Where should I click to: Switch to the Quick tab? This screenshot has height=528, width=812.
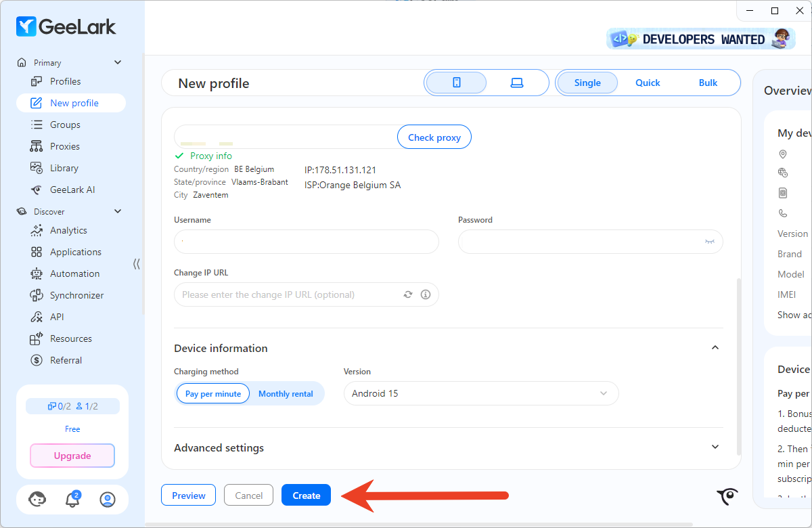pyautogui.click(x=648, y=83)
